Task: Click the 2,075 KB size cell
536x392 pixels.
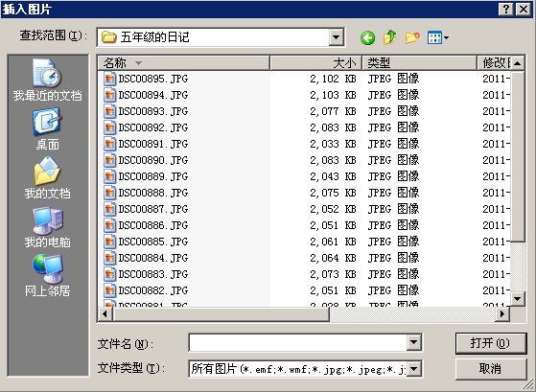Action: tap(333, 193)
